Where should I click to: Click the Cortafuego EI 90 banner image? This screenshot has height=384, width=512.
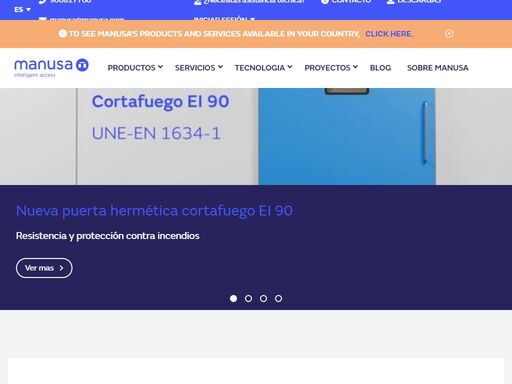[x=256, y=136]
